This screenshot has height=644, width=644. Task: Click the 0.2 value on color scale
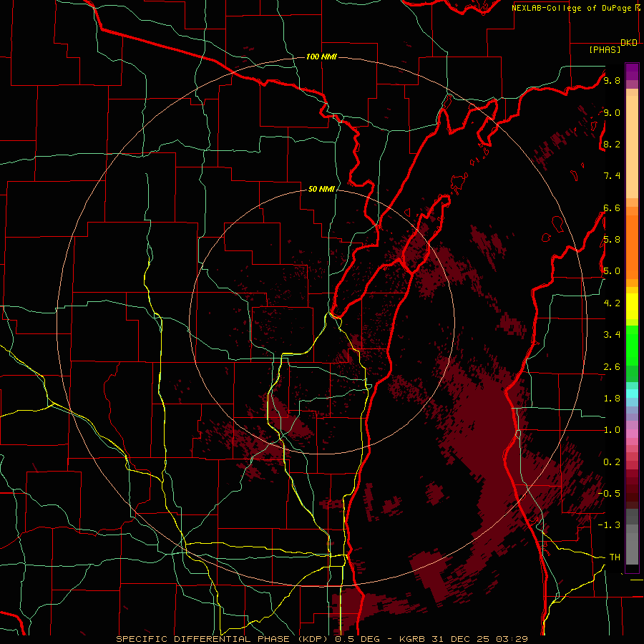tap(612, 462)
